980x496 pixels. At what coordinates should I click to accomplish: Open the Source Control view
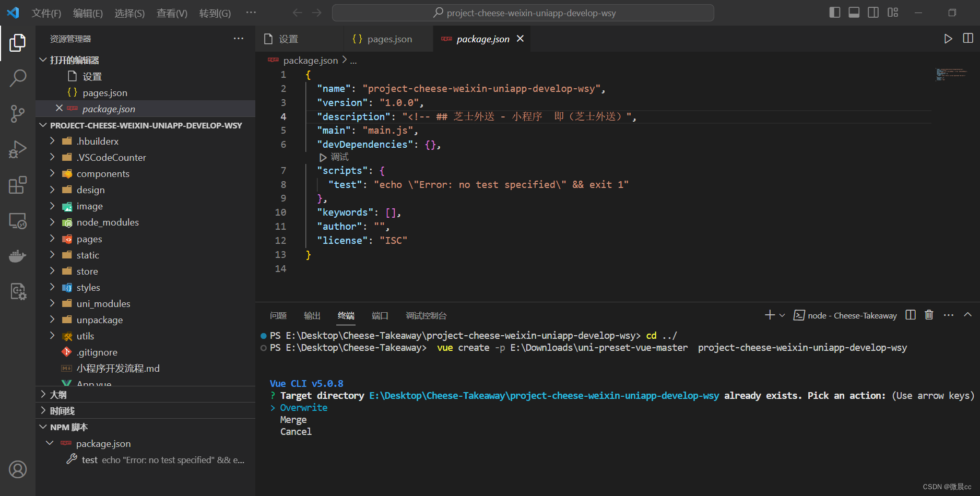pos(18,114)
